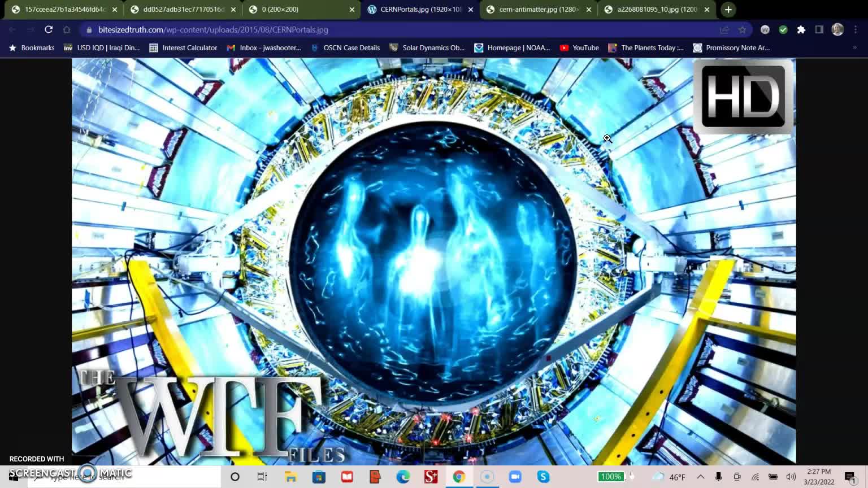Close the cern-antimatter.jpg tab

click(589, 10)
